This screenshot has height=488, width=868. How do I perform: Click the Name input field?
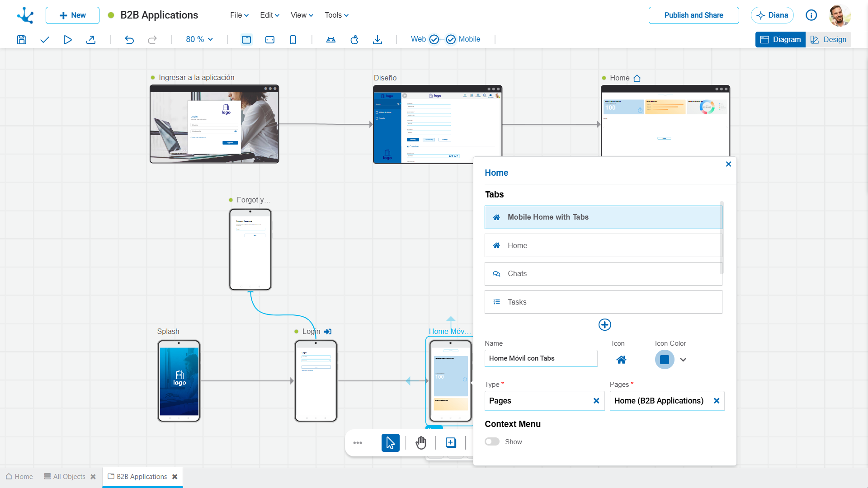(541, 358)
